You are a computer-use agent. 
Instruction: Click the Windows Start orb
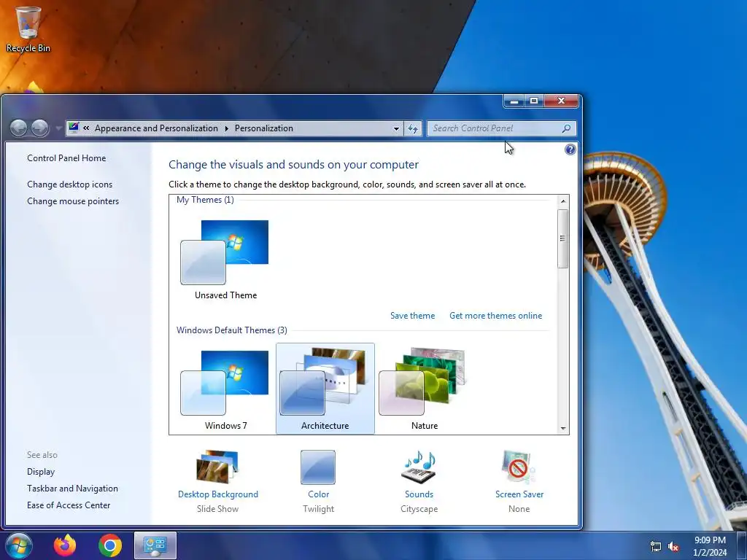(x=19, y=545)
